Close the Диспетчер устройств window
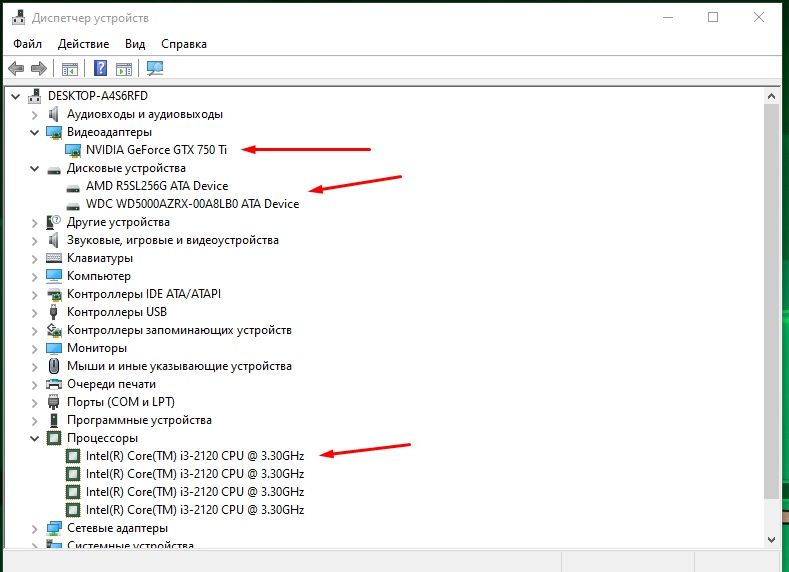The width and height of the screenshot is (789, 572). click(x=759, y=18)
